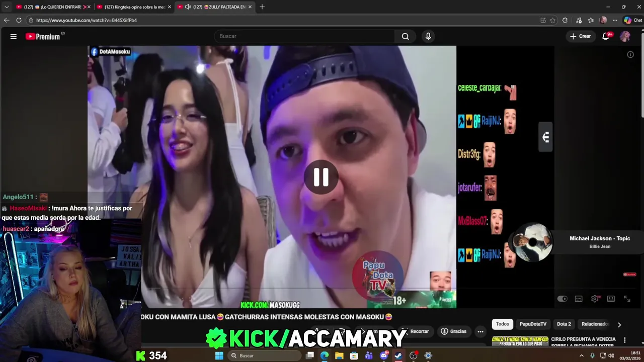Open Windows Start menu
Image resolution: width=644 pixels, height=362 pixels.
click(x=219, y=355)
